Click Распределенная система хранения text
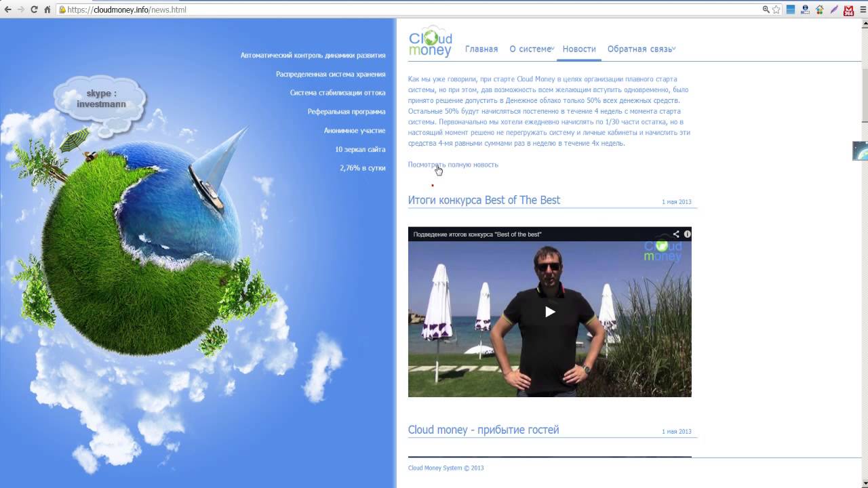 click(330, 75)
